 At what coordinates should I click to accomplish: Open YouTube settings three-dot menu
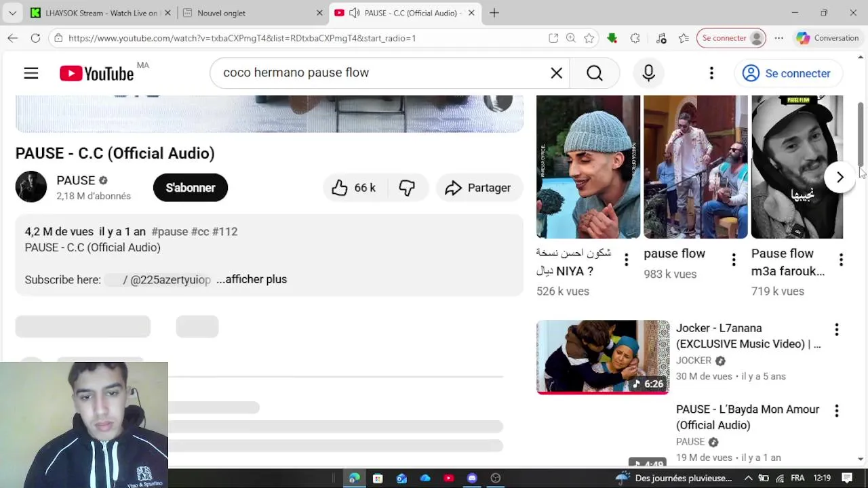(x=711, y=73)
